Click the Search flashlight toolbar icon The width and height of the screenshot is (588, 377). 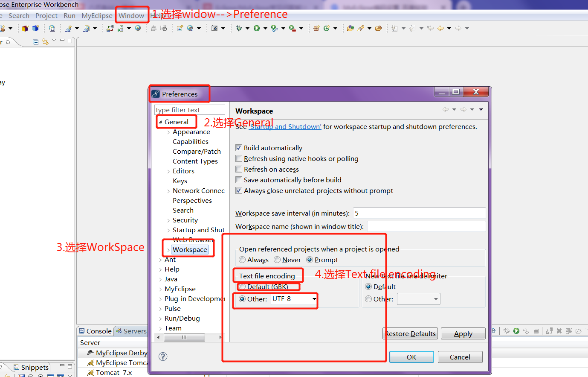click(361, 28)
